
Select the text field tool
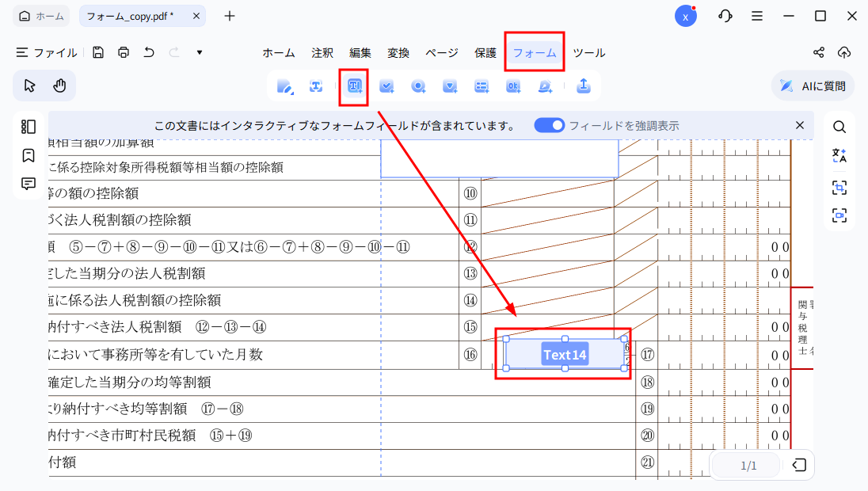tap(353, 86)
